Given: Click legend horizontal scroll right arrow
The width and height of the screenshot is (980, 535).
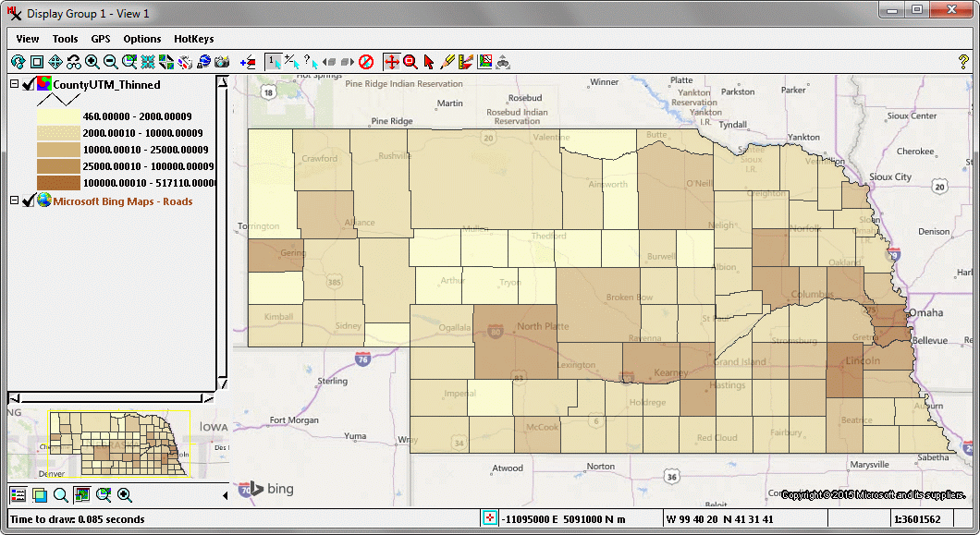Looking at the screenshot, I should [208, 398].
